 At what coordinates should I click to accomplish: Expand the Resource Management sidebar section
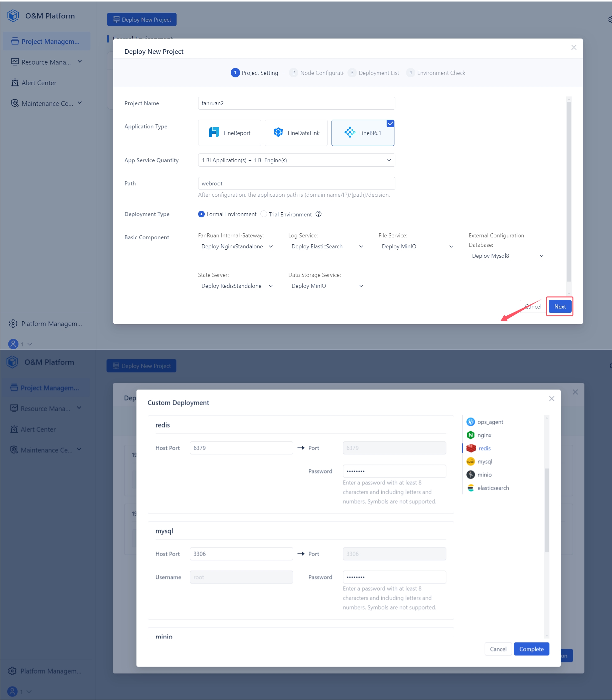coord(80,62)
